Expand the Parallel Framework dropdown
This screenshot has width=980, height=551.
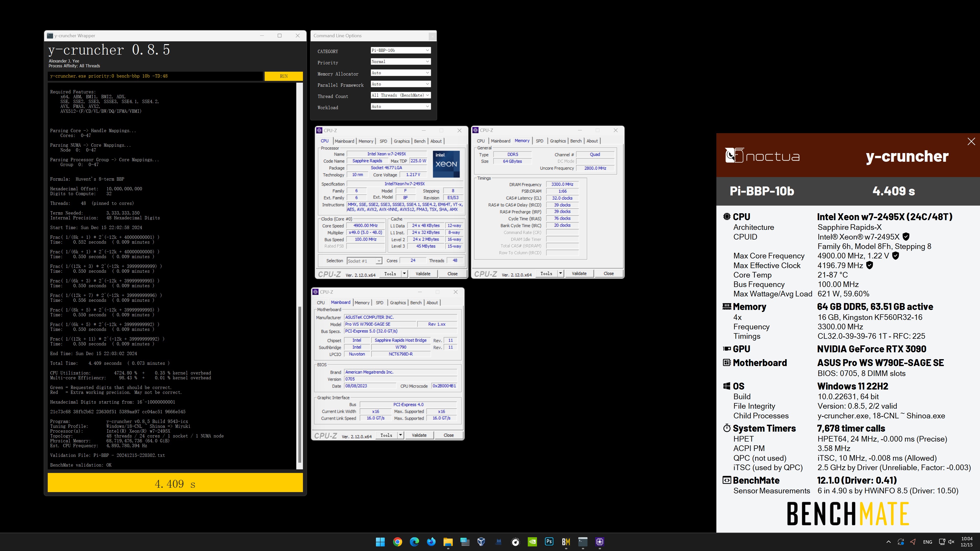pyautogui.click(x=401, y=84)
